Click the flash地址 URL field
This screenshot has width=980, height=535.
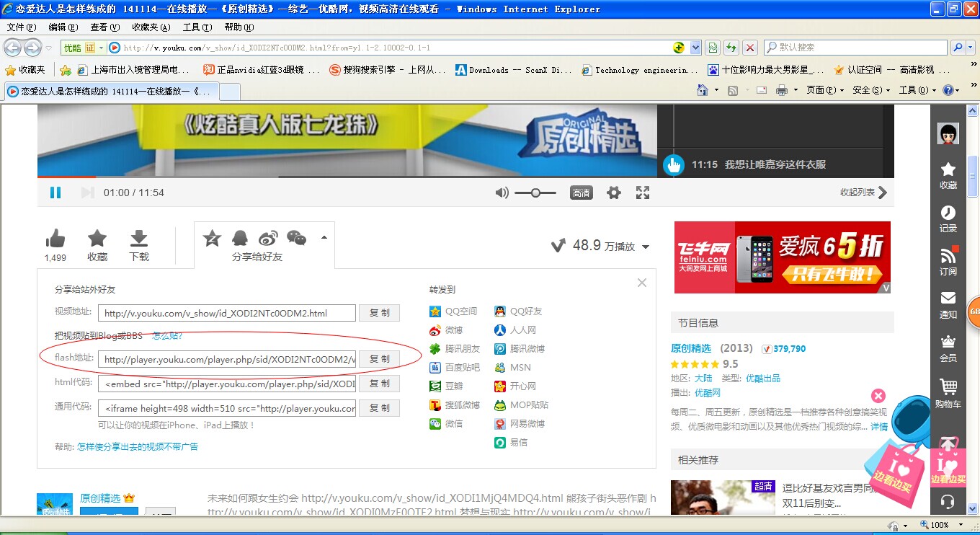(x=227, y=359)
